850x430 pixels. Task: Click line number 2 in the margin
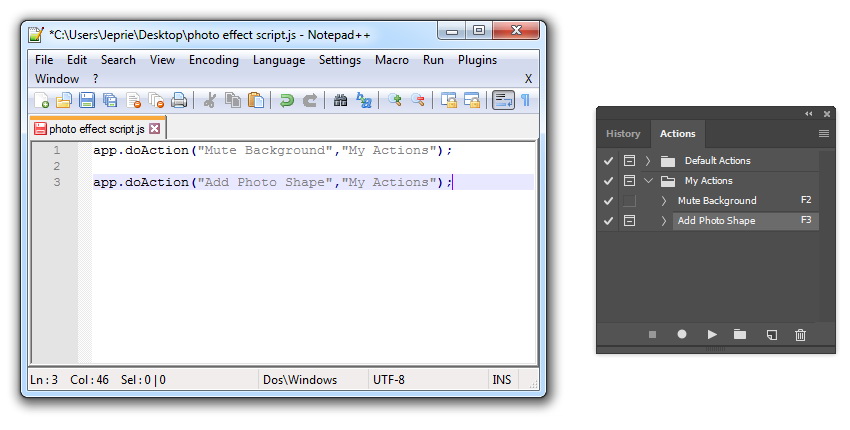click(x=56, y=166)
